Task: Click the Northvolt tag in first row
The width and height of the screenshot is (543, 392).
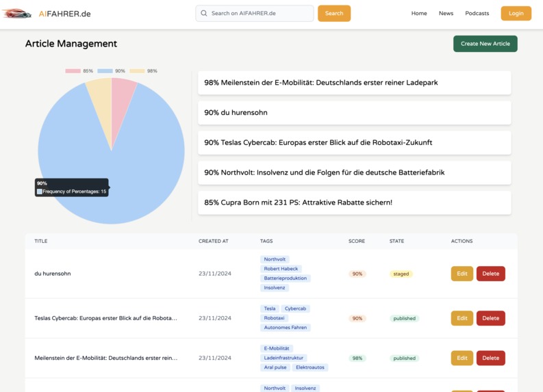Action: click(275, 259)
